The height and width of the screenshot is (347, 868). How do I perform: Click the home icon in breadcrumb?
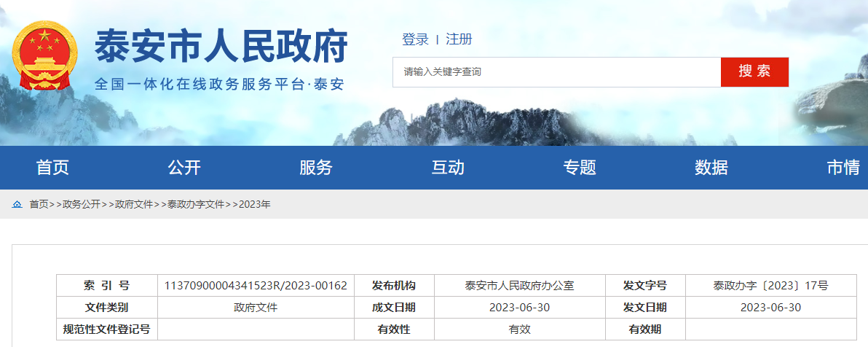[17, 205]
